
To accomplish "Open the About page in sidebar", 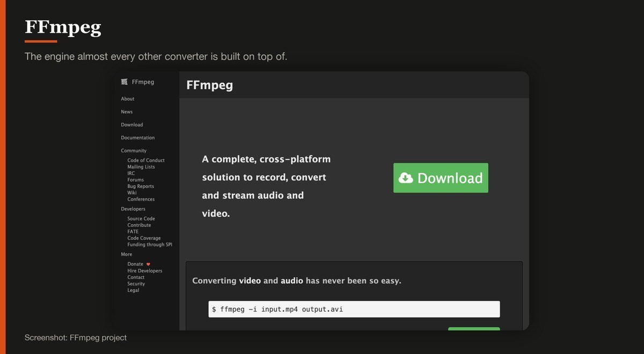I will point(128,99).
